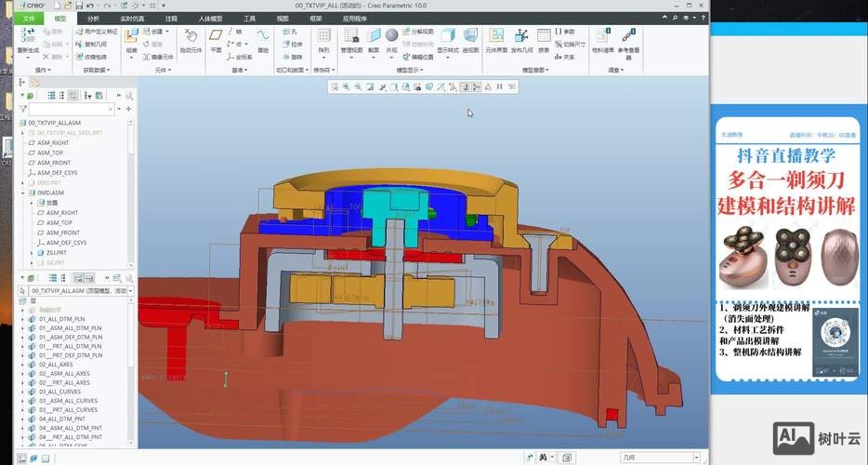This screenshot has height=465, width=868.
Task: Expand the ZSJ.PRT tree node
Action: click(x=32, y=252)
